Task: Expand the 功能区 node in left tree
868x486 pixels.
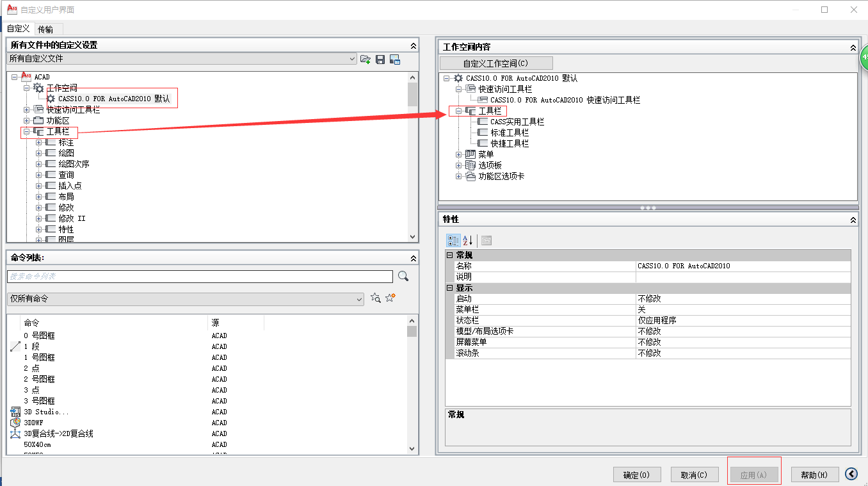Action: click(x=28, y=120)
